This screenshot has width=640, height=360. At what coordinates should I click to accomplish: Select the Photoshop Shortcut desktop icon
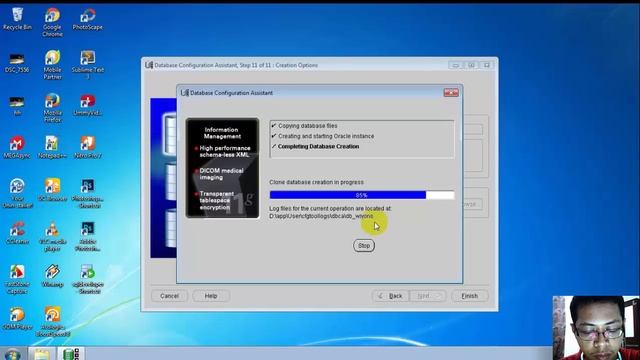click(87, 194)
